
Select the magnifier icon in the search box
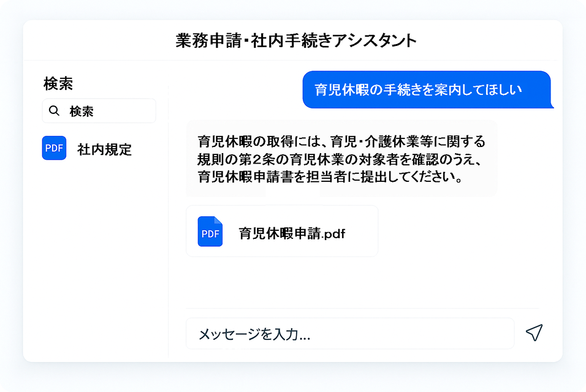pos(55,111)
